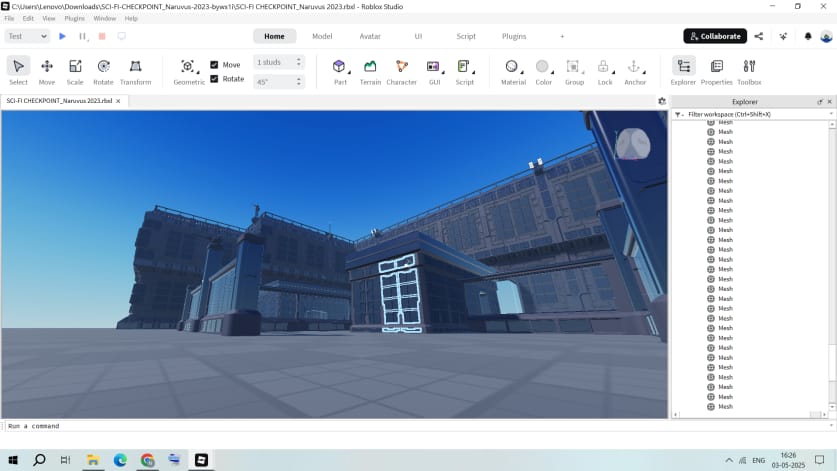Click the Share icon next to Collaborate
Viewport: 837px width, 471px height.
759,36
